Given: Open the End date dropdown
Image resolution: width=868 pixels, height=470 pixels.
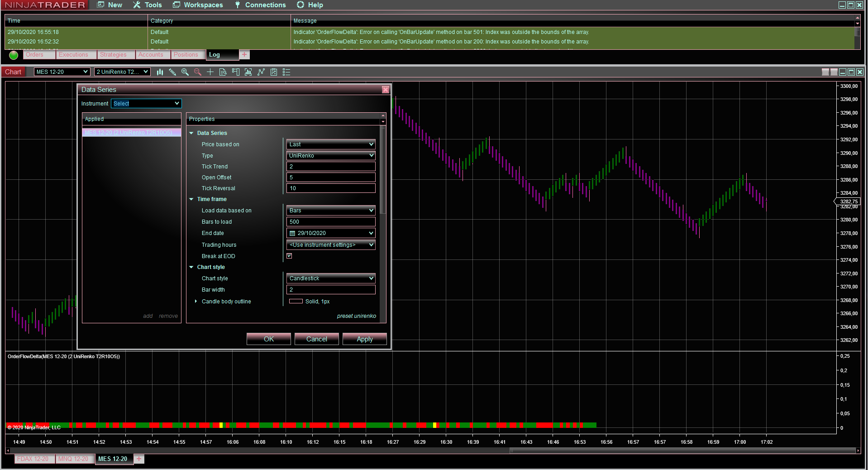Looking at the screenshot, I should coord(331,233).
